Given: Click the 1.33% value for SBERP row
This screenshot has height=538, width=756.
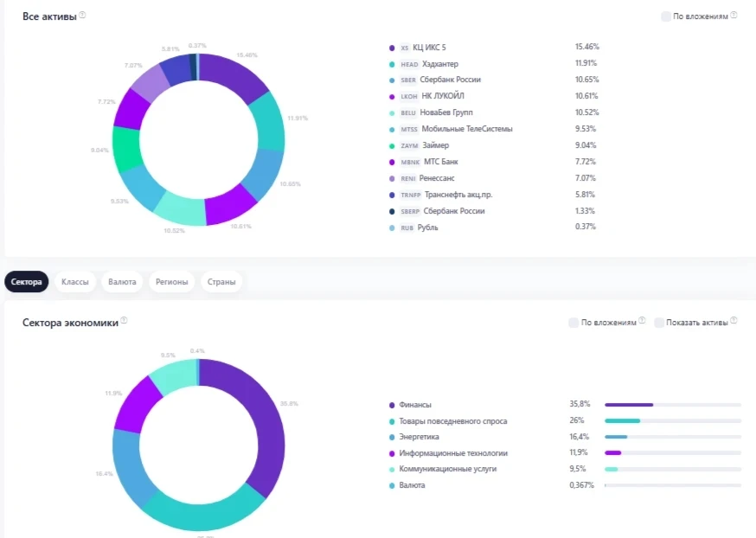Looking at the screenshot, I should coord(585,211).
